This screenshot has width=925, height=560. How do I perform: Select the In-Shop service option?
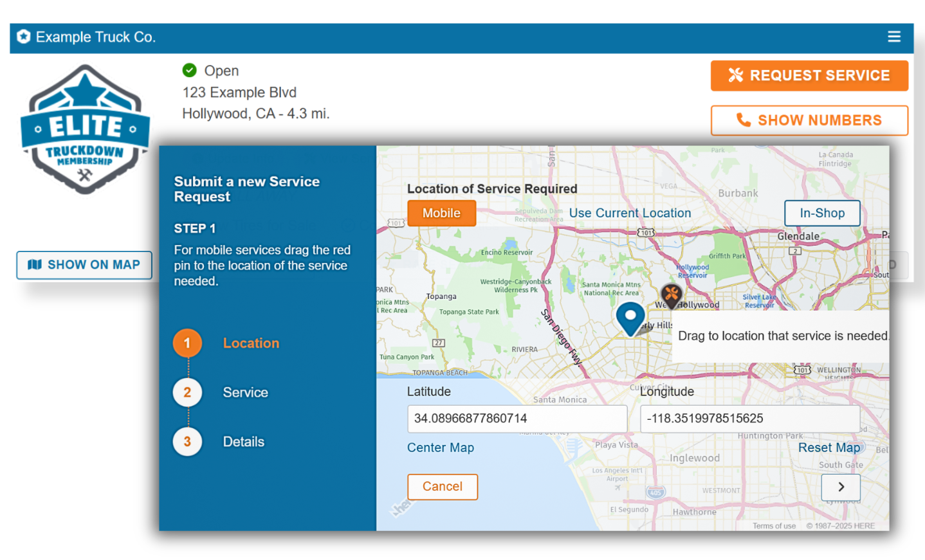(821, 213)
